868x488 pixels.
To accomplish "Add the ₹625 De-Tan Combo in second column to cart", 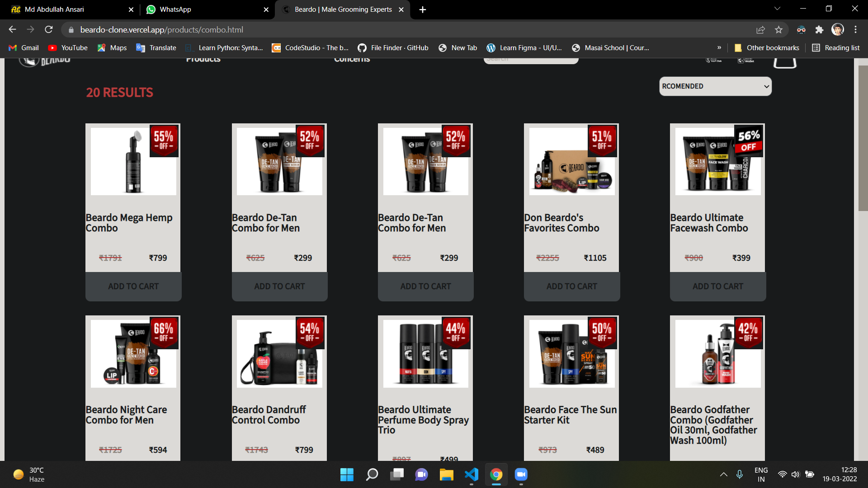I will (x=279, y=286).
